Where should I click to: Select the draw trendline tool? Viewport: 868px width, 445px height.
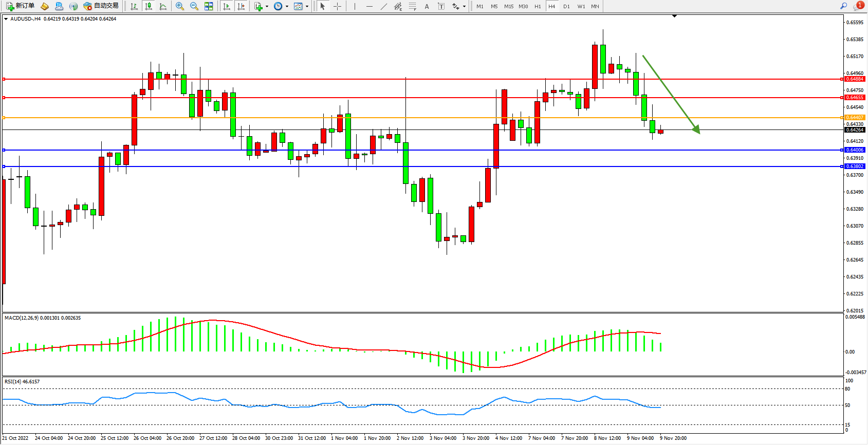tap(384, 6)
